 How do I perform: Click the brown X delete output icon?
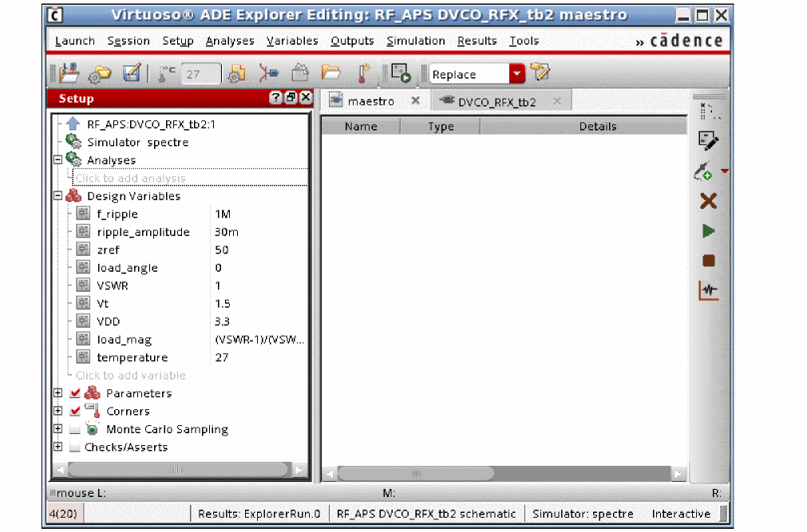point(708,201)
